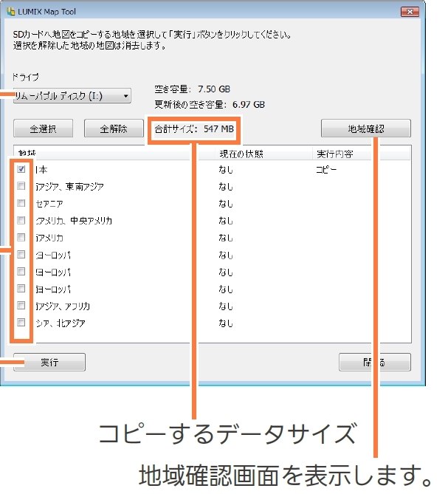Click the 全選択 button
The width and height of the screenshot is (448, 494).
pyautogui.click(x=43, y=128)
